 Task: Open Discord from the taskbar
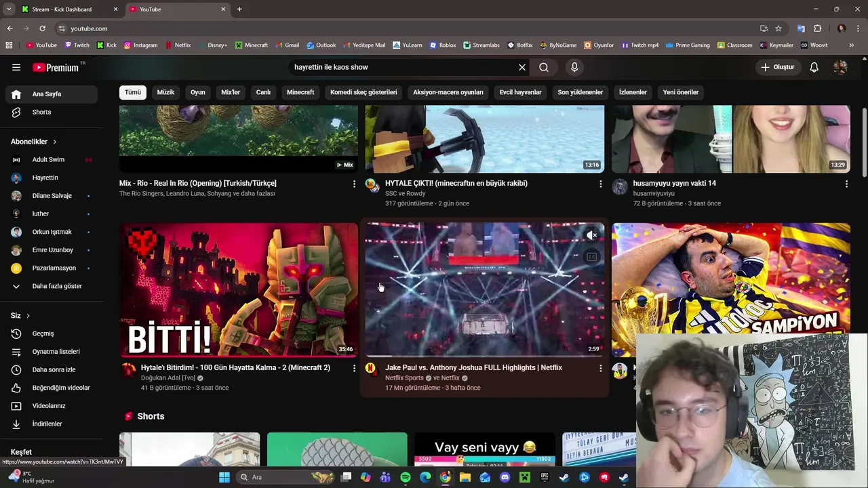click(505, 477)
